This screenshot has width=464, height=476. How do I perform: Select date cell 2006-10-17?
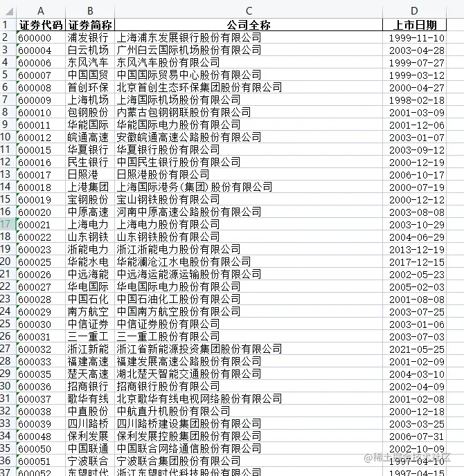tap(414, 174)
